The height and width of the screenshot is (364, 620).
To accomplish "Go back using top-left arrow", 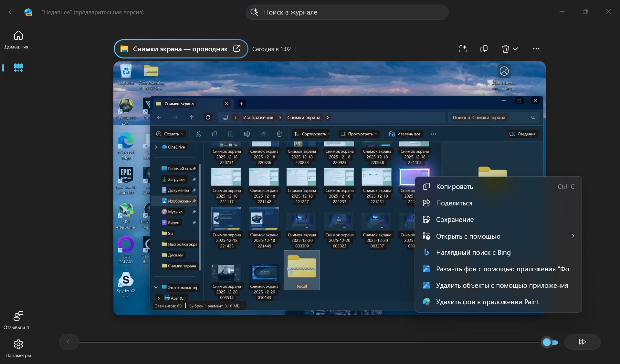I will [x=11, y=12].
